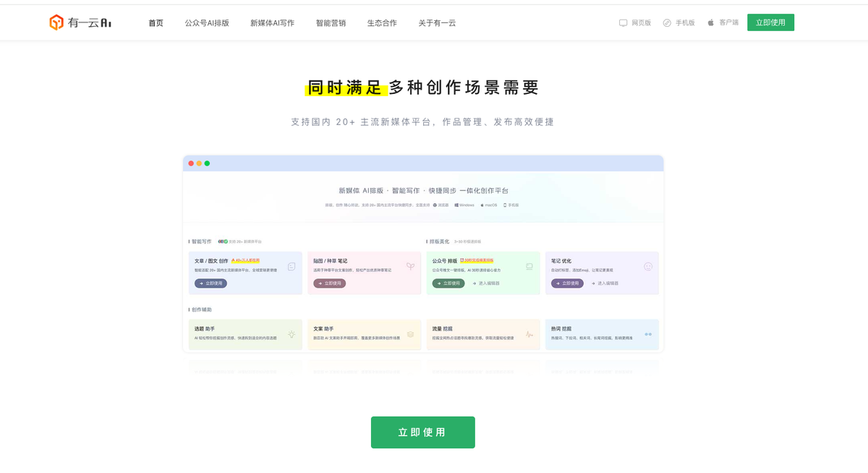Click the 热词 挖掘 card
Image resolution: width=868 pixels, height=473 pixels.
(x=602, y=334)
